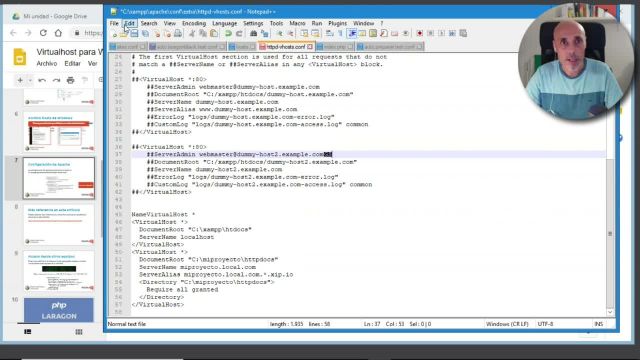Click the browser Back arrow

tap(13, 33)
